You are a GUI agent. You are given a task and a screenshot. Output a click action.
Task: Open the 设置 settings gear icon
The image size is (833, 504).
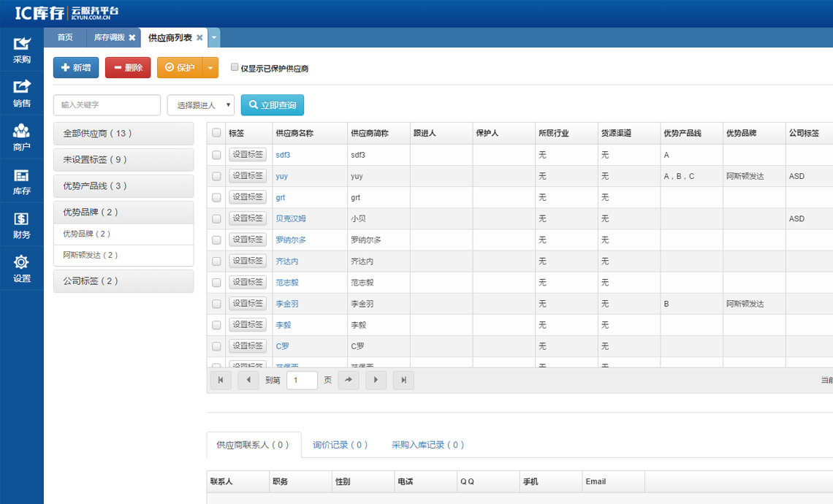pyautogui.click(x=22, y=268)
